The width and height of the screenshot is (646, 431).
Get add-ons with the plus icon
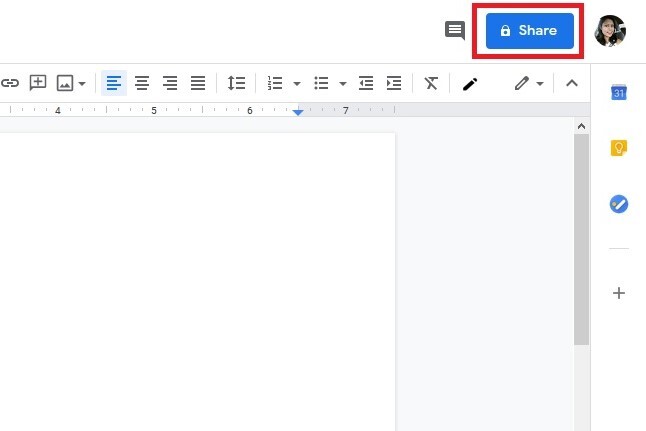coord(619,293)
